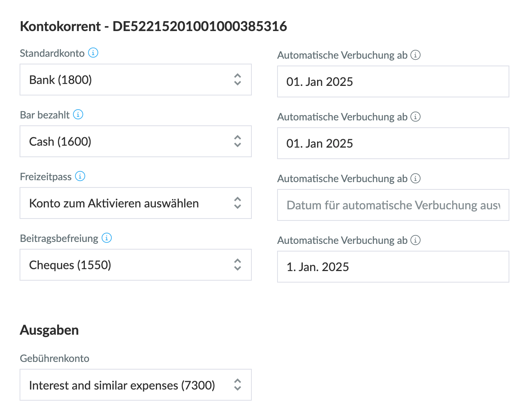Image resolution: width=532 pixels, height=411 pixels.
Task: Click info icon of Automatische Verbuchung for Freizeitpass
Action: pos(416,178)
